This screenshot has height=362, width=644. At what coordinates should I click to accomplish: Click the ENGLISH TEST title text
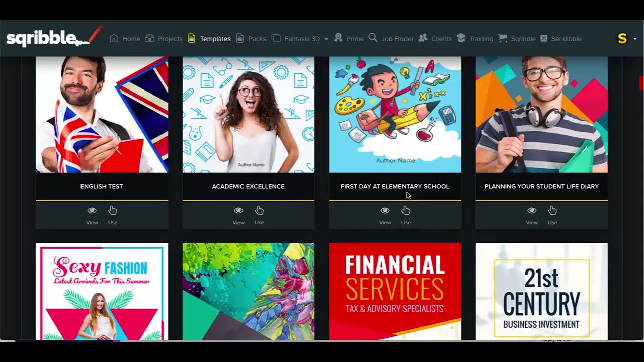coord(102,186)
